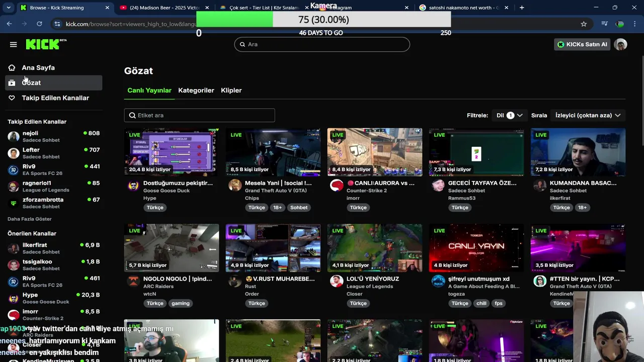Image resolution: width=644 pixels, height=362 pixels.
Task: Click Türkçe tag under Goose Goose Duck stream
Action: (155, 207)
